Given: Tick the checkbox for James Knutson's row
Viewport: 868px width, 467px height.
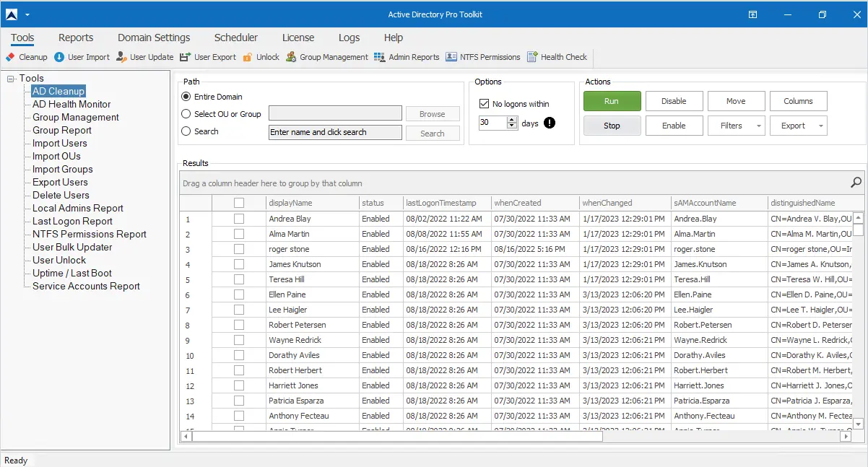Looking at the screenshot, I should [x=239, y=264].
